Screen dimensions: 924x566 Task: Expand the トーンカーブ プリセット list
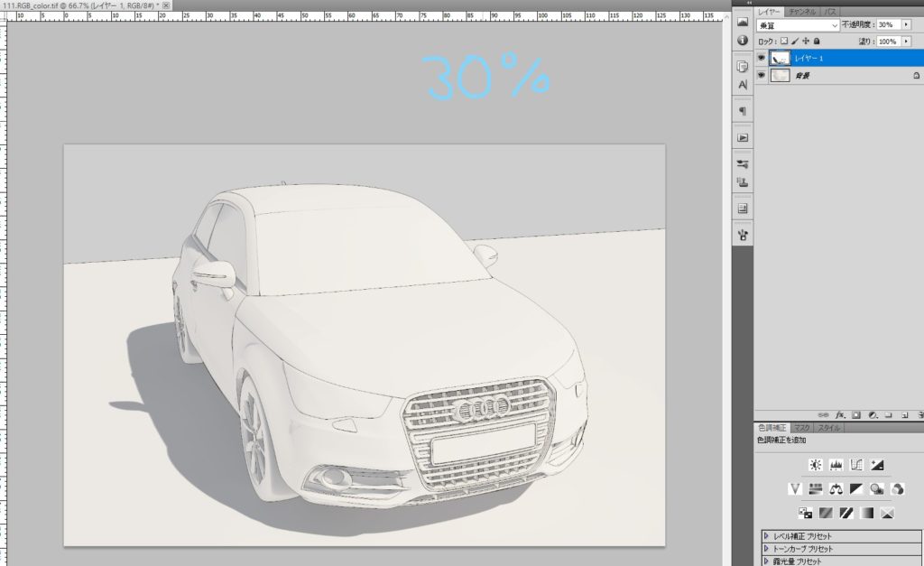768,549
